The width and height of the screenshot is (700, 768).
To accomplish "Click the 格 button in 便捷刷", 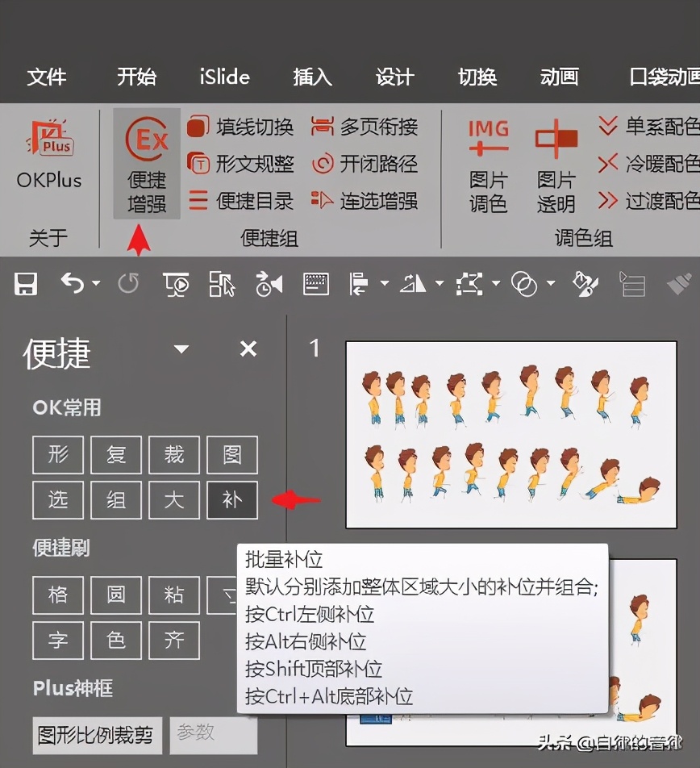I will tap(58, 595).
